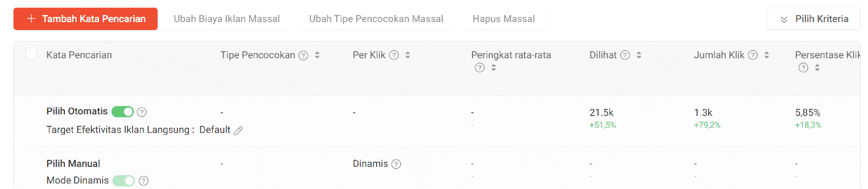Image resolution: width=868 pixels, height=189 pixels.
Task: Toggle the Pilih Otomatis switch
Action: tap(123, 112)
